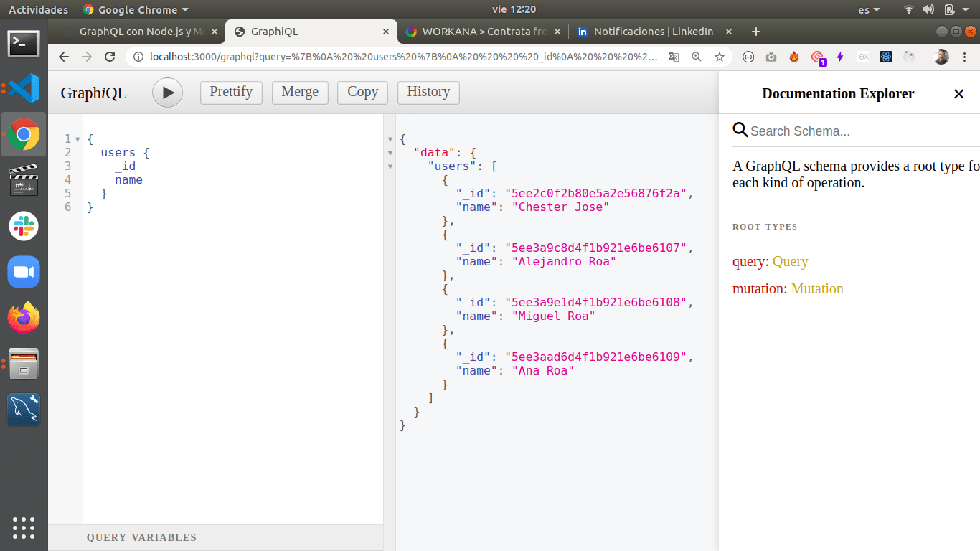Image resolution: width=980 pixels, height=551 pixels.
Task: Collapse the query block at line 1
Action: point(78,139)
